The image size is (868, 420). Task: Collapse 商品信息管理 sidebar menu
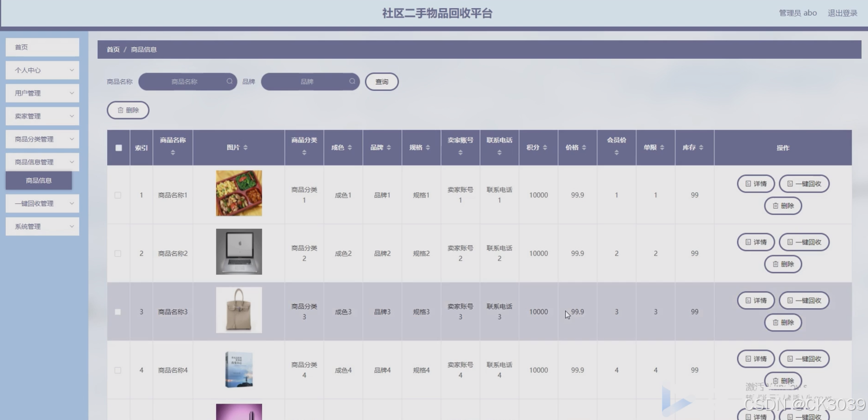(x=42, y=162)
